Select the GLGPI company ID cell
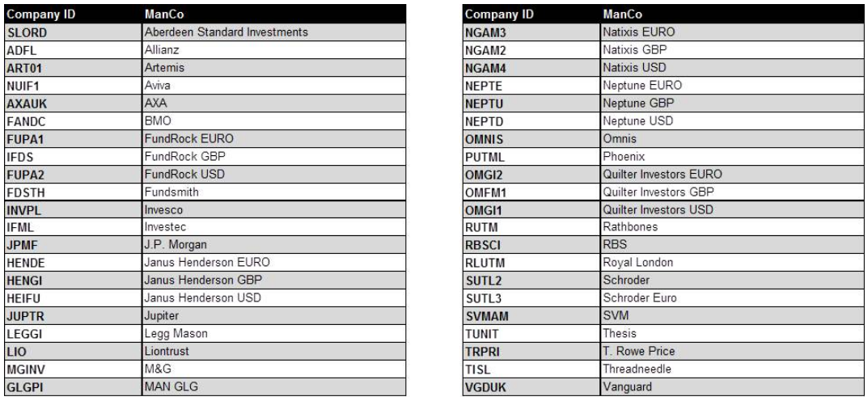The height and width of the screenshot is (401, 868). click(x=73, y=387)
